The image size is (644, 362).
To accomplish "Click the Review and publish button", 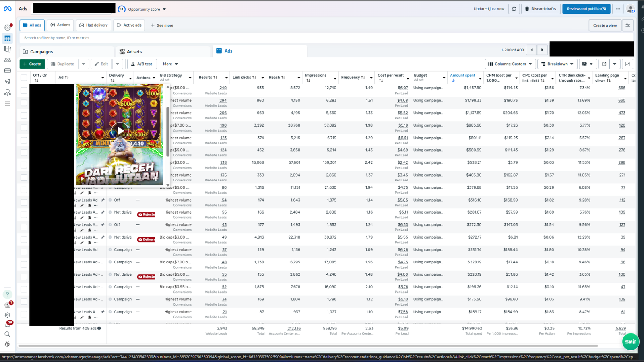I will point(586,9).
